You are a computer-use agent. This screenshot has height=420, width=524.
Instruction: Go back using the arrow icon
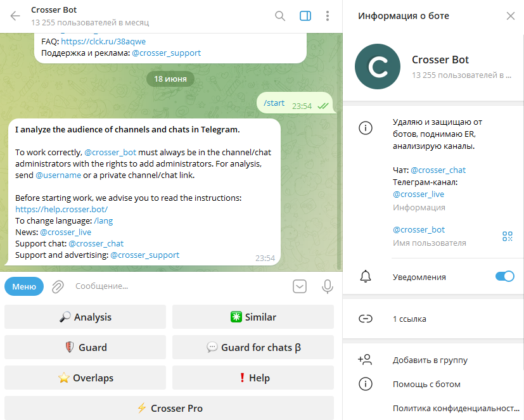[15, 16]
